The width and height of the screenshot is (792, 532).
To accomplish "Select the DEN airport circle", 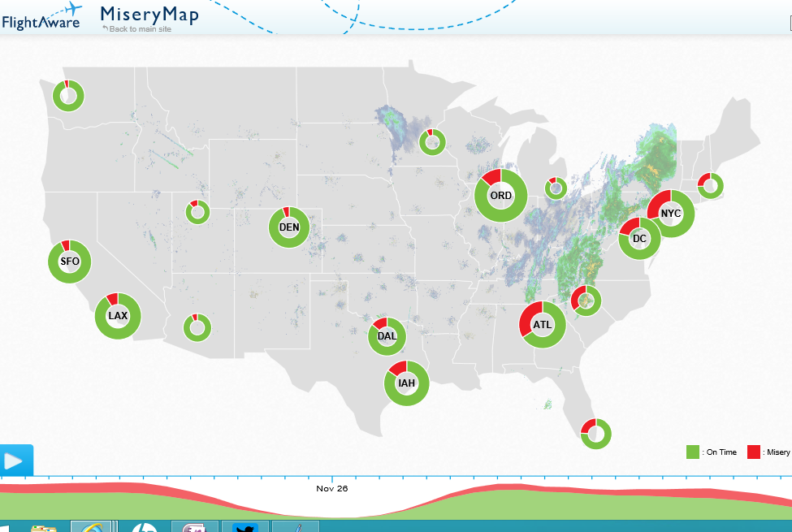I will [x=289, y=227].
